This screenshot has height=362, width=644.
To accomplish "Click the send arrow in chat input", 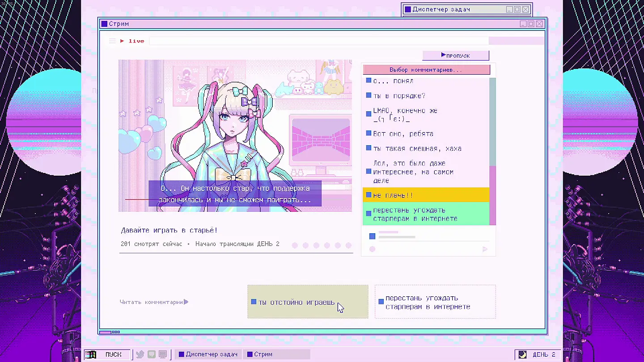I will pos(485,249).
